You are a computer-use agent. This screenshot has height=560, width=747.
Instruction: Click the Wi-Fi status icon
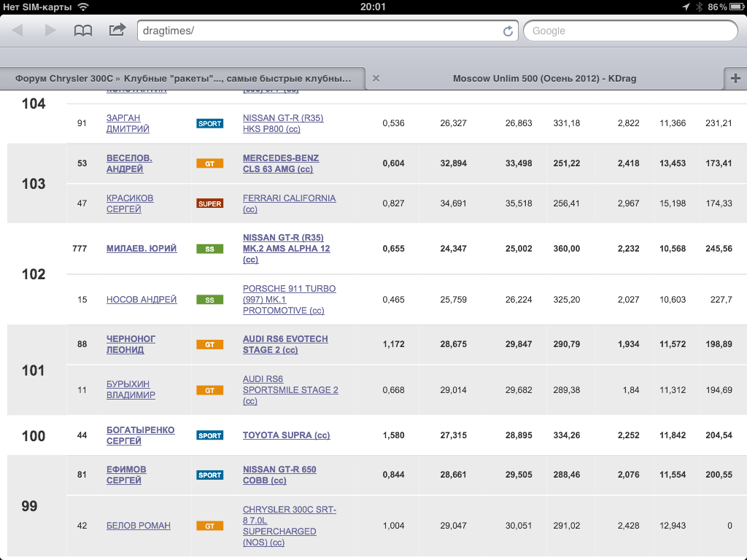[x=83, y=7]
